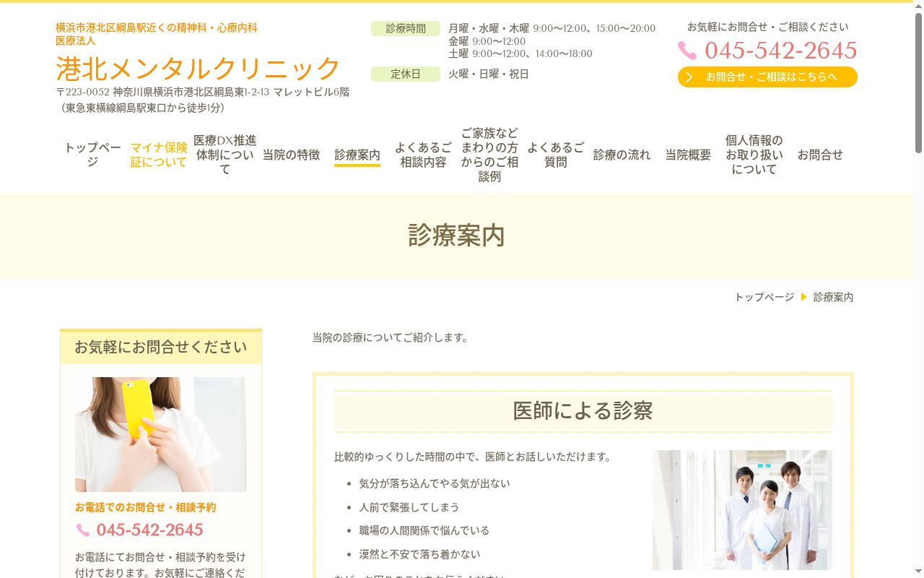Click the 診療案内 page title heading
The width and height of the screenshot is (924, 578).
(x=456, y=236)
